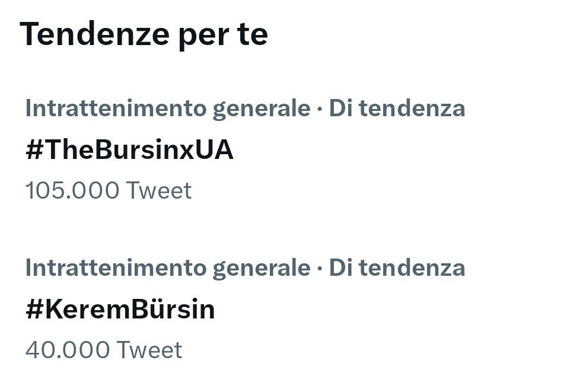This screenshot has width=573, height=392.
Task: Click the number "40.000" under #KeremBürsin
Action: tap(68, 350)
